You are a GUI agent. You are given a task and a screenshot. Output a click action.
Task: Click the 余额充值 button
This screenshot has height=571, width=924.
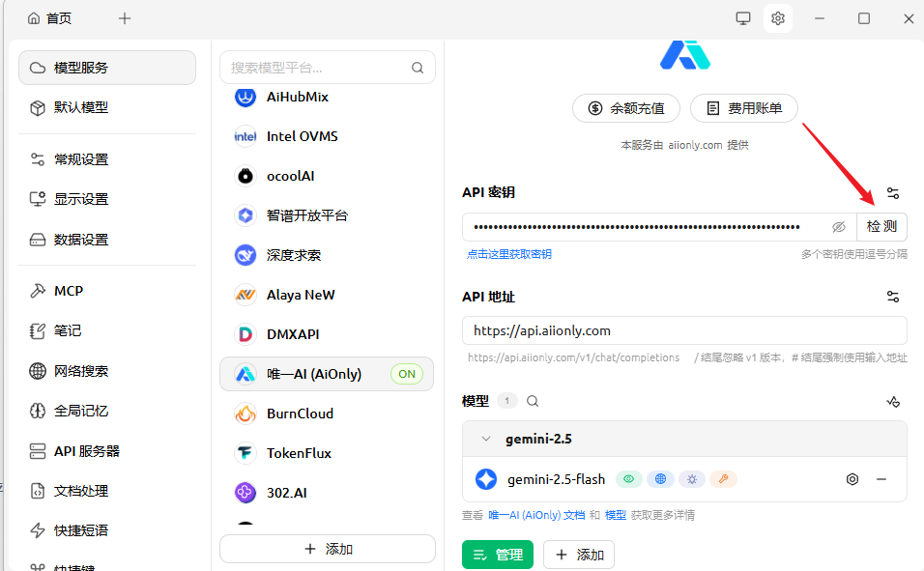tap(625, 108)
